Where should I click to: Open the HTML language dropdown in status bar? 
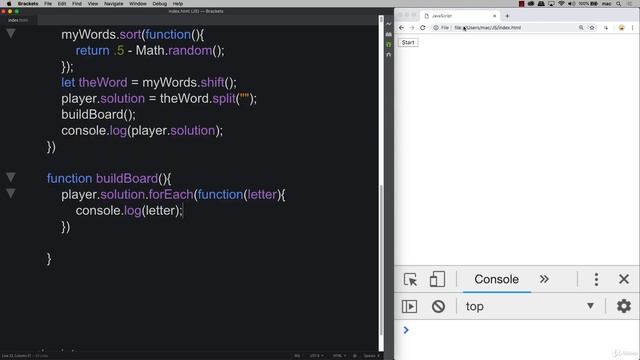tap(339, 356)
